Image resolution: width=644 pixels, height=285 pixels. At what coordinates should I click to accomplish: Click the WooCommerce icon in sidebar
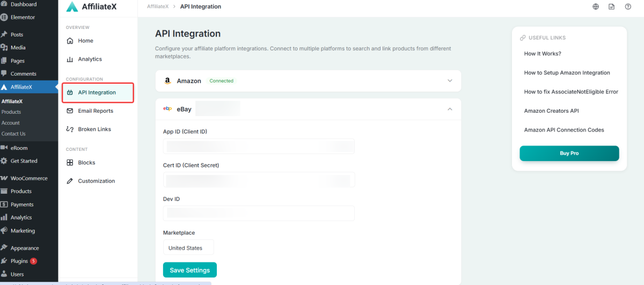[x=4, y=178]
